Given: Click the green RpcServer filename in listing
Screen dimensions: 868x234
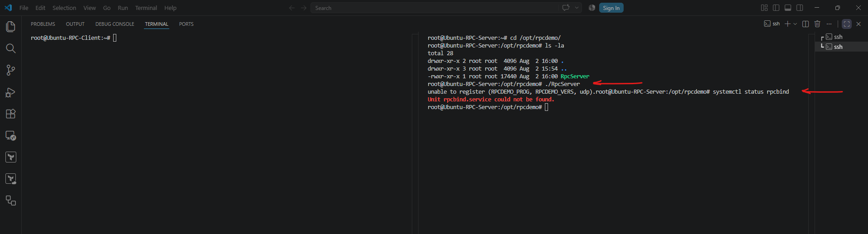Looking at the screenshot, I should (x=575, y=76).
